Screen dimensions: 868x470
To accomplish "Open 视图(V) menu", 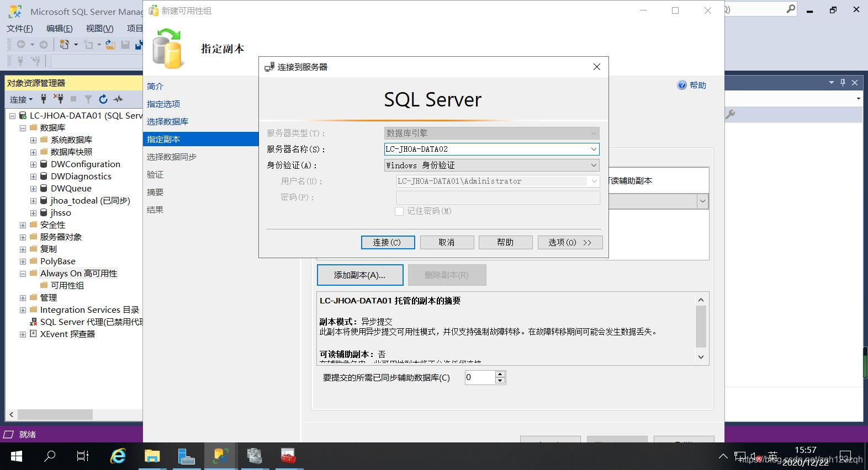I will click(x=99, y=28).
